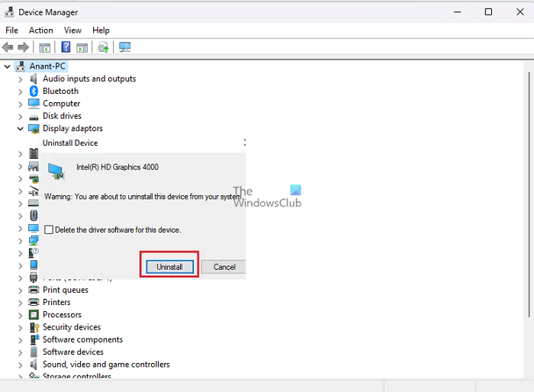The width and height of the screenshot is (534, 392).
Task: Open the View menu
Action: (72, 31)
